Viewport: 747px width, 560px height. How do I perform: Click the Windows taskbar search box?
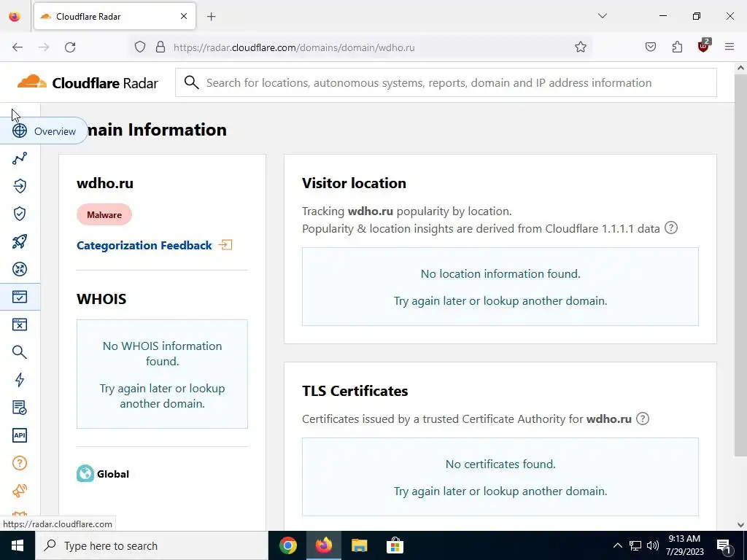[152, 545]
